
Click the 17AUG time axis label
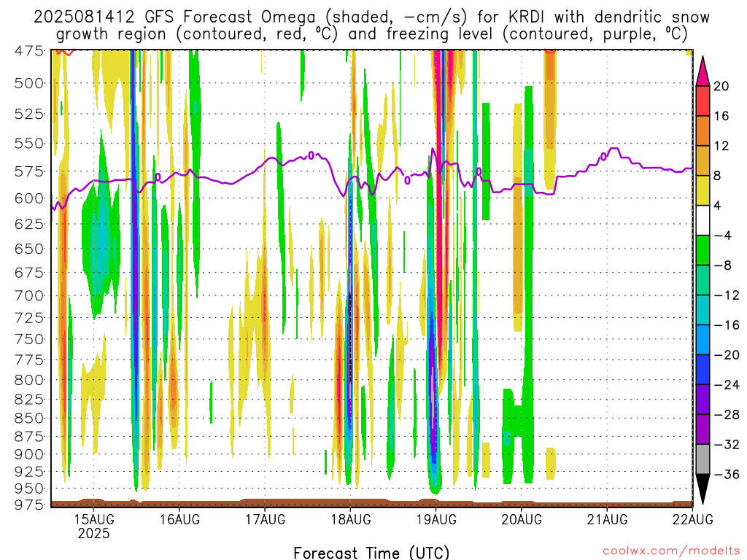[266, 519]
